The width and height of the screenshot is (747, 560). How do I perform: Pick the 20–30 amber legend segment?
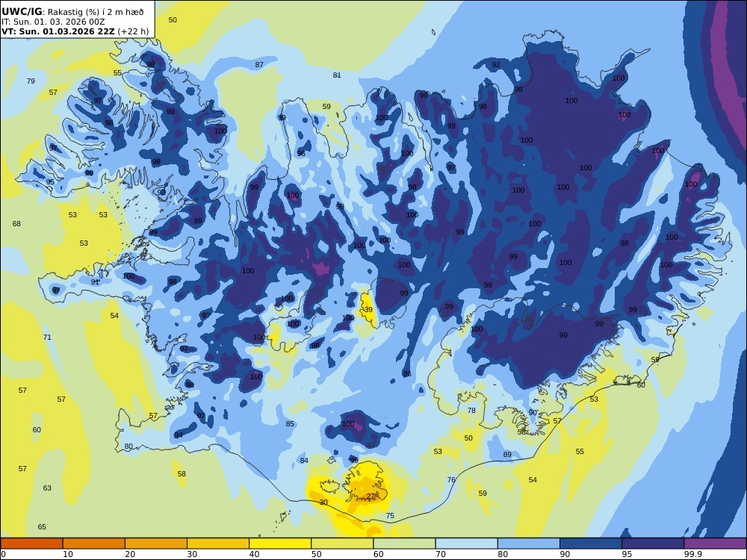pos(156,544)
